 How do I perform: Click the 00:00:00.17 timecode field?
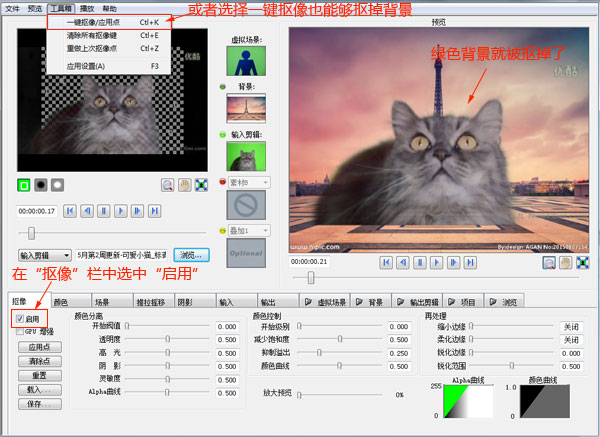(x=37, y=211)
